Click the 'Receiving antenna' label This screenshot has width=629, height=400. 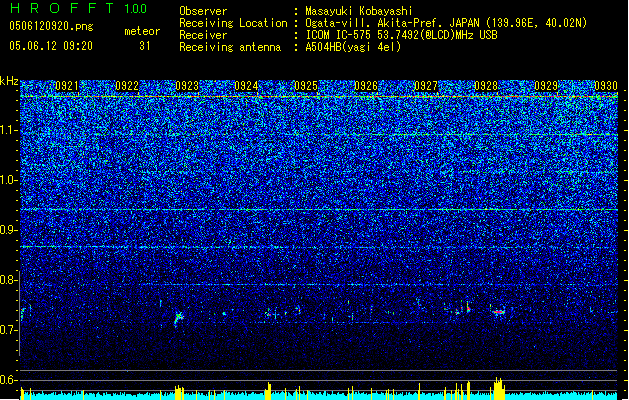click(x=230, y=47)
